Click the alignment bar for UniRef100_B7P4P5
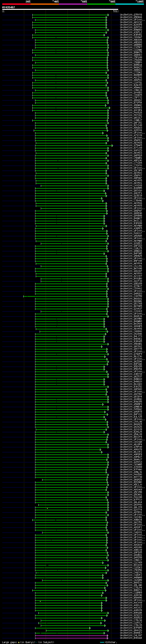This screenshot has width=146, height=644. [63, 628]
